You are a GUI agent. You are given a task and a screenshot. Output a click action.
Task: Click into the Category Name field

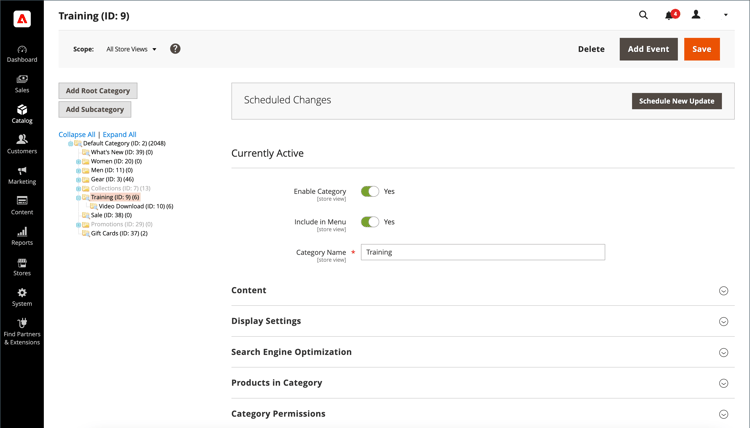pyautogui.click(x=482, y=252)
